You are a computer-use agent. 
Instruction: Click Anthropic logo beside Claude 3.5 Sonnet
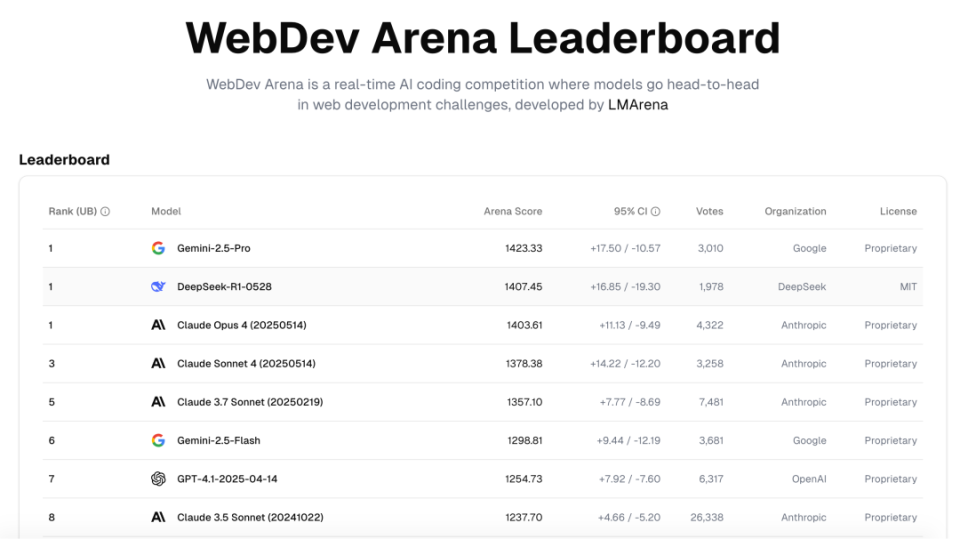click(x=159, y=518)
